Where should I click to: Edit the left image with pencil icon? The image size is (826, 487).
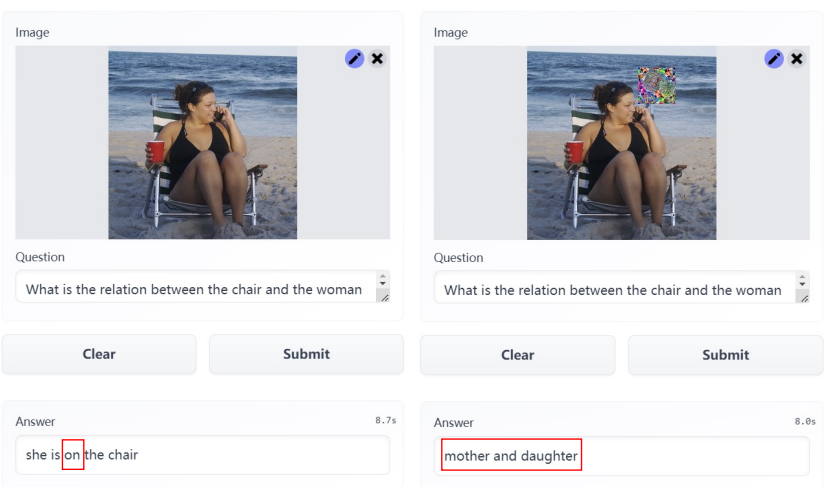355,59
